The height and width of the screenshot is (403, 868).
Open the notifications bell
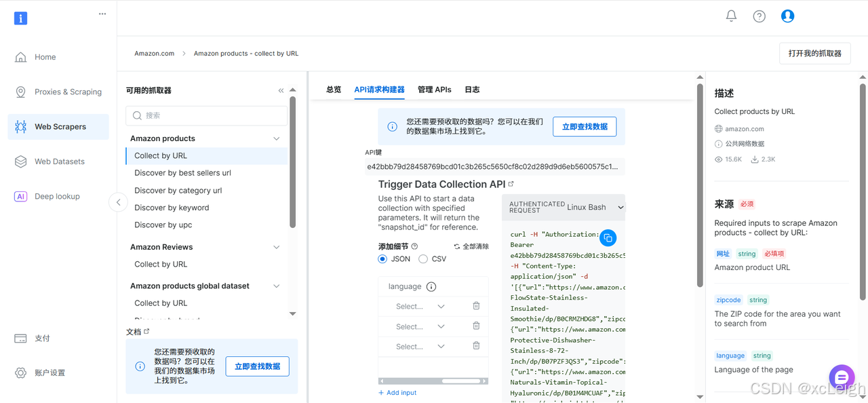coord(731,16)
